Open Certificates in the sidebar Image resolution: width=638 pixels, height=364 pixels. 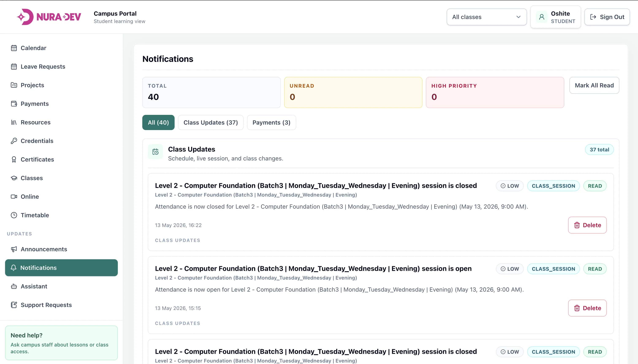pyautogui.click(x=61, y=159)
